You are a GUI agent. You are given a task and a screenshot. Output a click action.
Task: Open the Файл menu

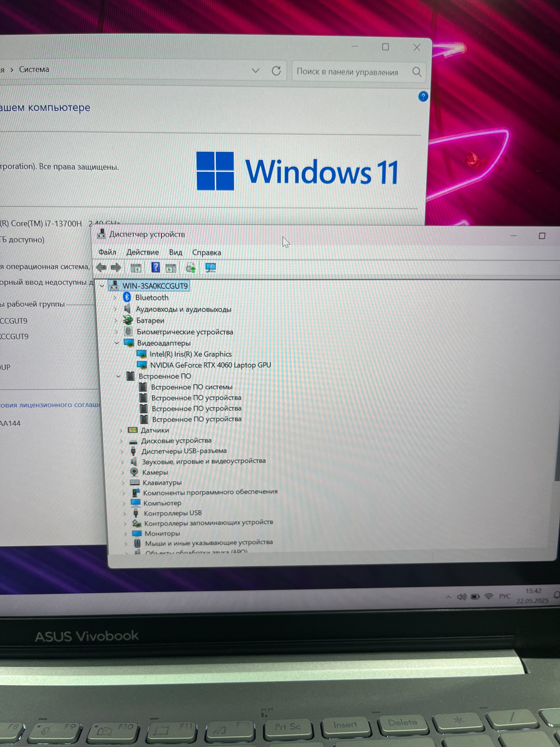(107, 252)
